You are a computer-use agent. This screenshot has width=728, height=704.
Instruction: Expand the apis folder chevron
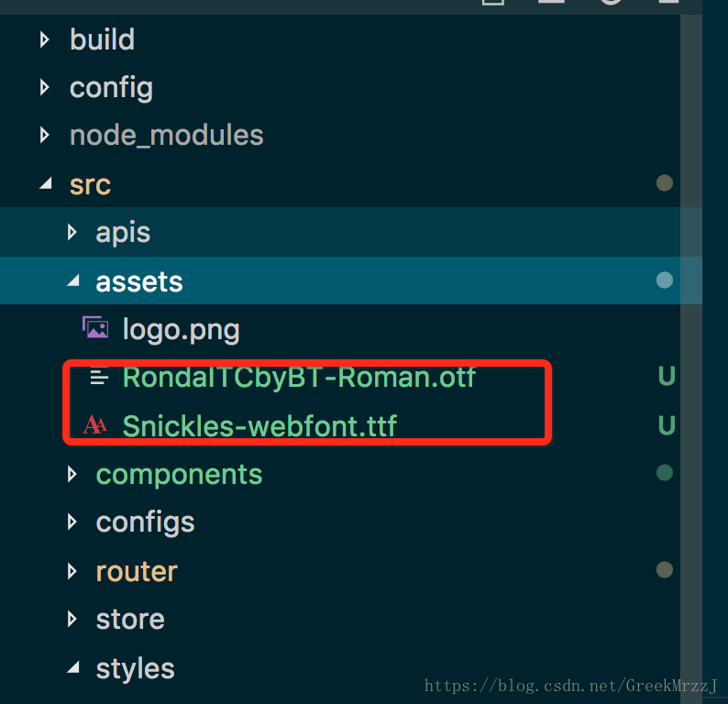click(x=72, y=233)
